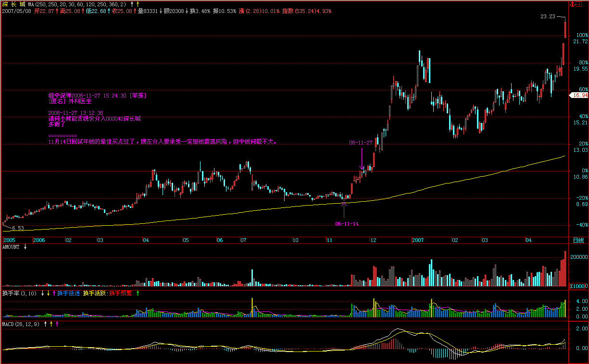Click the 2007 marker on the time axis

click(x=418, y=240)
